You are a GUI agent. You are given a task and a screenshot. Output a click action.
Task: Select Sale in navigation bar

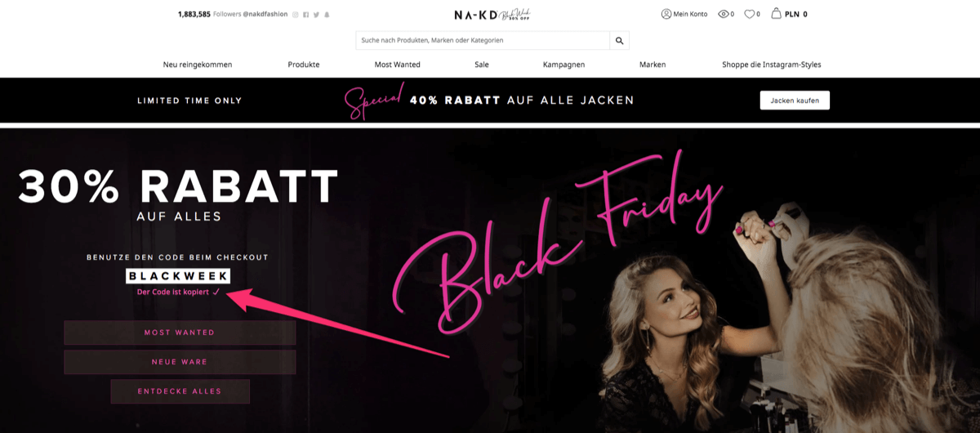482,65
